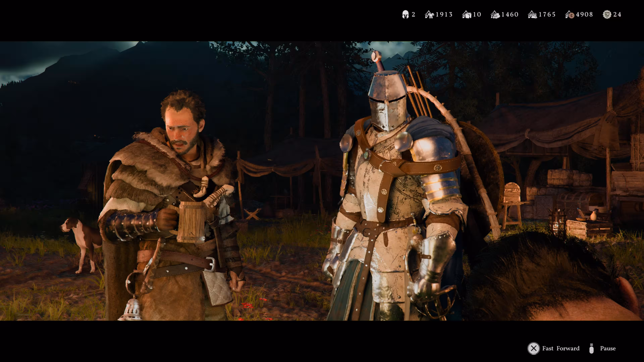This screenshot has width=644, height=362.
Task: Click the heraldic seal icon beside 24
Action: 607,14
